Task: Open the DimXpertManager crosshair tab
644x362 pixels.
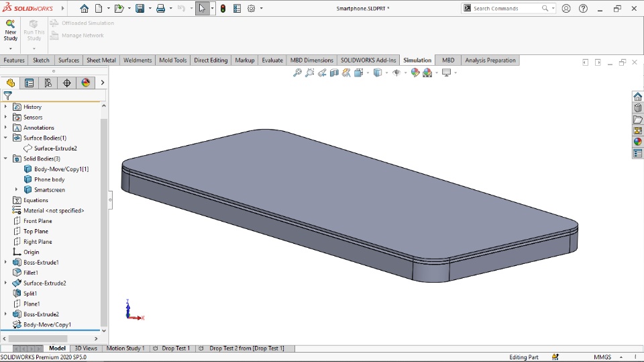Action: [66, 83]
